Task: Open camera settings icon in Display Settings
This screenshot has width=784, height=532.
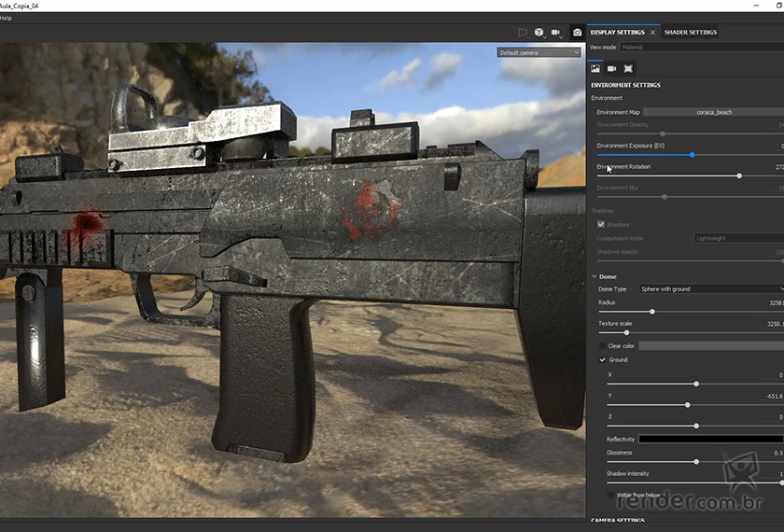Action: click(x=612, y=68)
